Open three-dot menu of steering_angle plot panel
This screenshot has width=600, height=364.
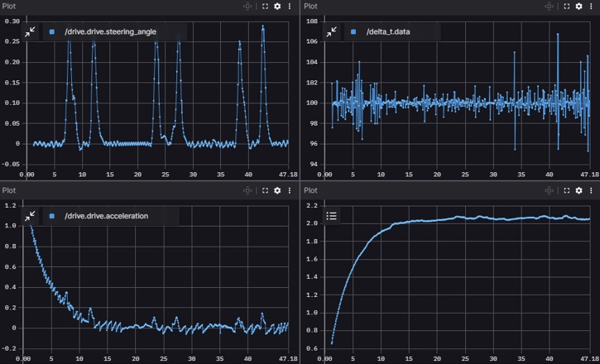(290, 6)
